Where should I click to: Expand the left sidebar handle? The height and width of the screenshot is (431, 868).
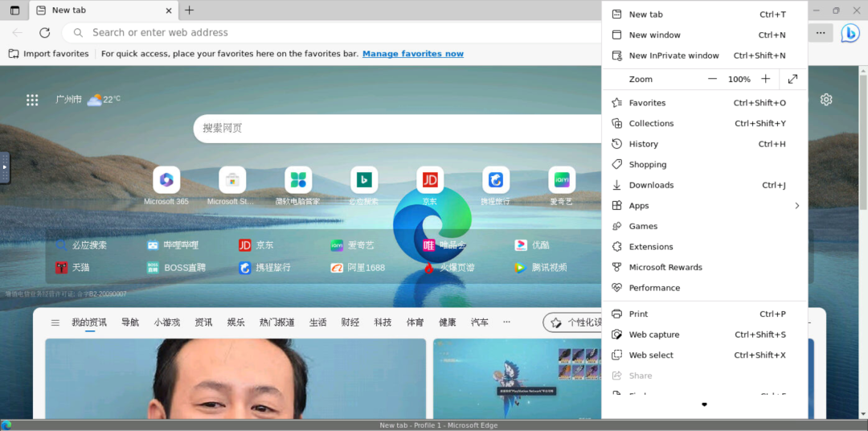coord(5,167)
